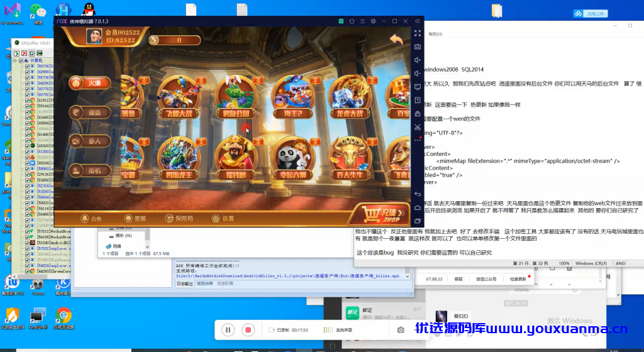Open the 保险箱 safe box
Screen dimensions: 644x352
179,218
